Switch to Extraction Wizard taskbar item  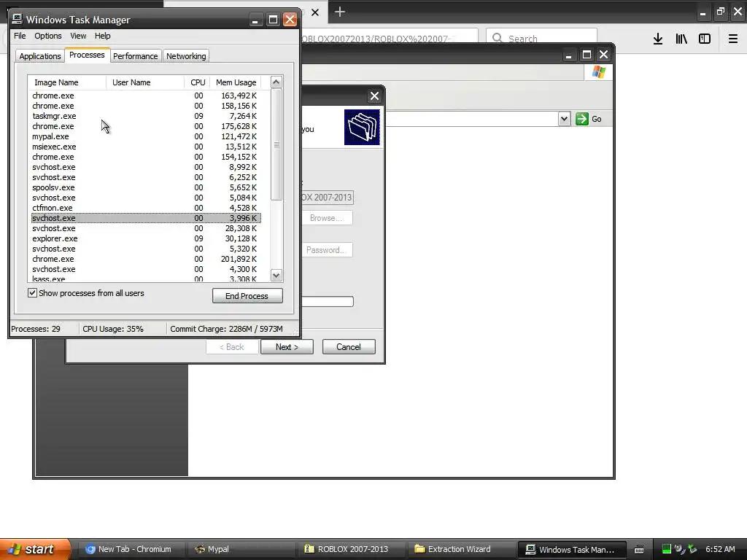click(x=461, y=549)
